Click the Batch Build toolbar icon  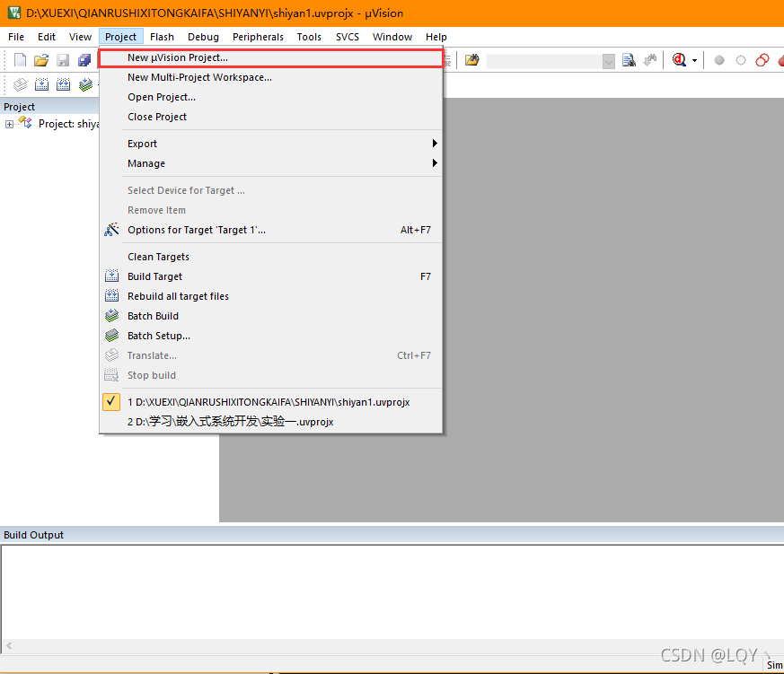pyautogui.click(x=85, y=84)
